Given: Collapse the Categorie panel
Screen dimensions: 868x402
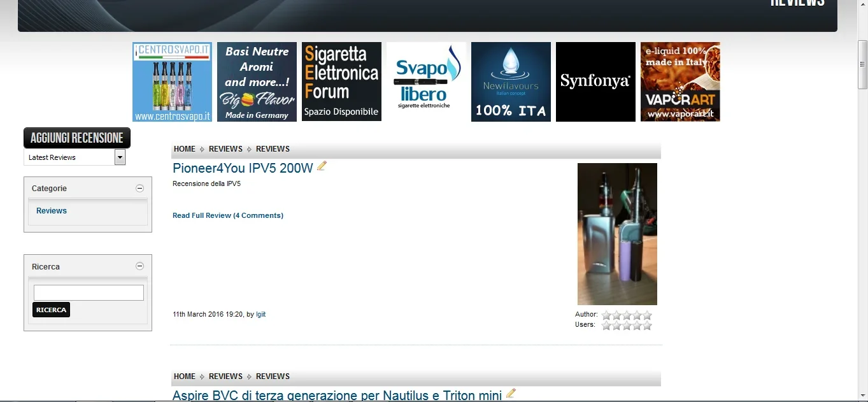Looking at the screenshot, I should [x=139, y=188].
